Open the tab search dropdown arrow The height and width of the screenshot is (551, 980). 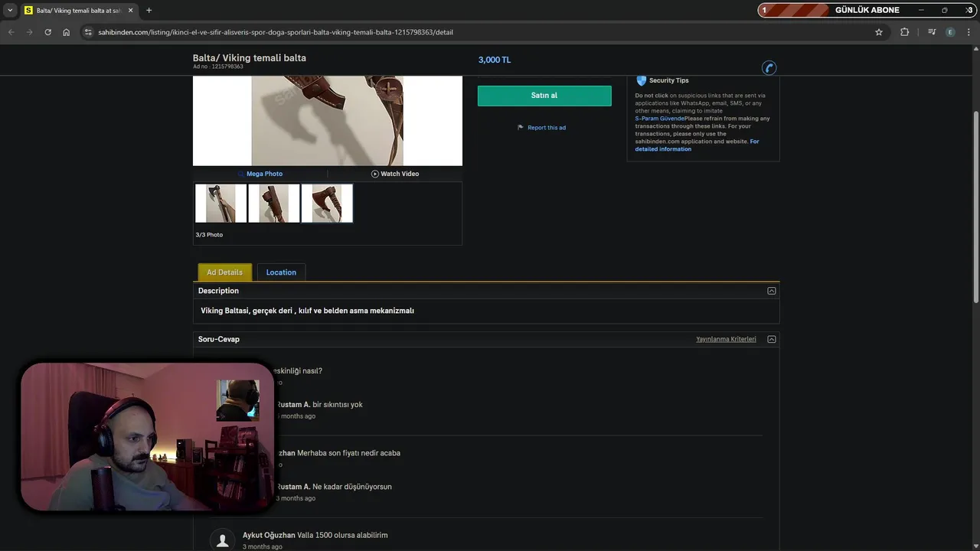tap(9, 10)
